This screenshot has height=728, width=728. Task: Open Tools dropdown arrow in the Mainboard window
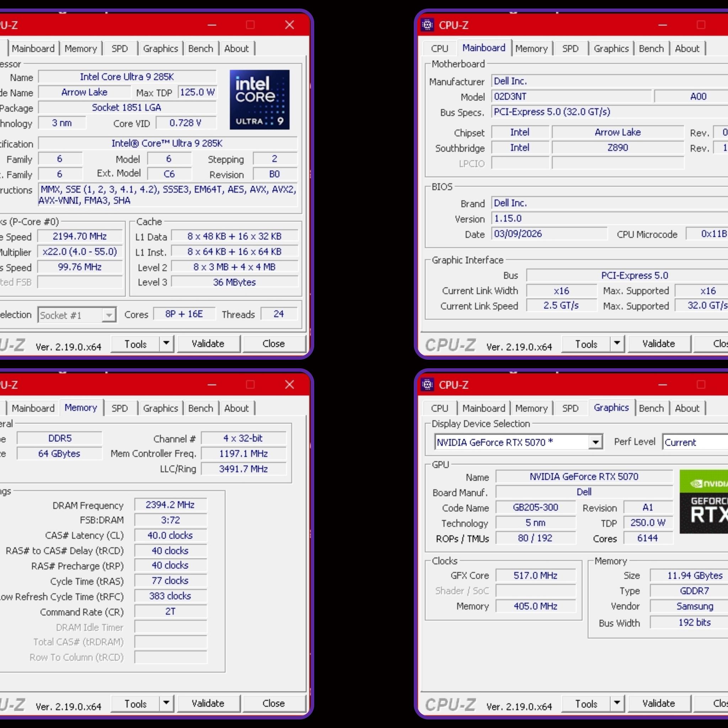click(x=617, y=344)
